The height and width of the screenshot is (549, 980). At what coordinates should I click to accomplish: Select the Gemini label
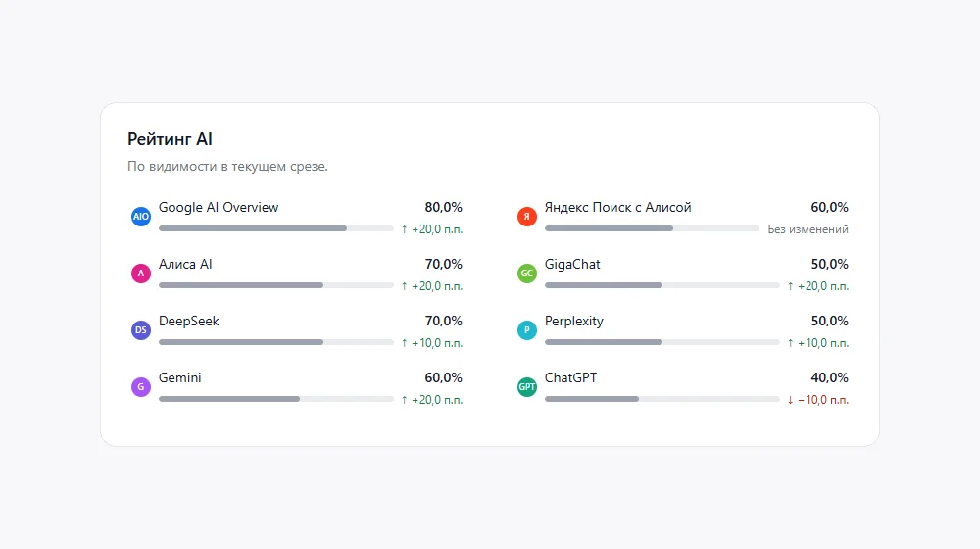click(180, 378)
